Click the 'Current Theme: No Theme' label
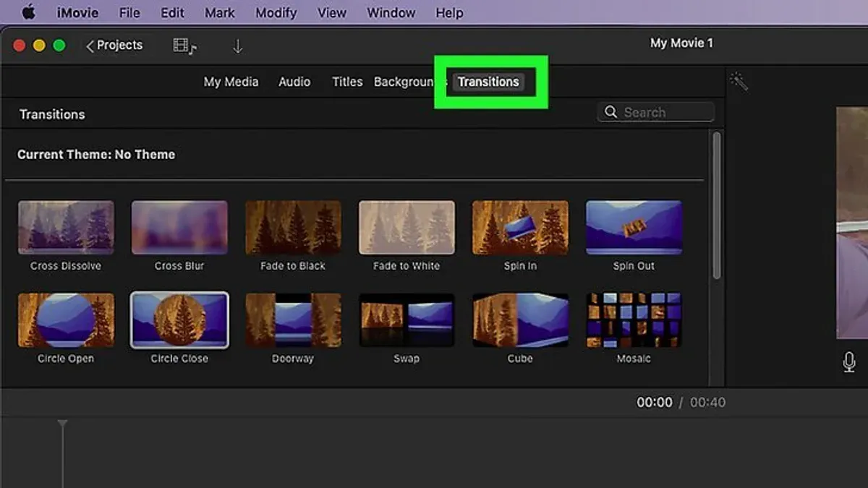This screenshot has width=868, height=488. (x=96, y=155)
